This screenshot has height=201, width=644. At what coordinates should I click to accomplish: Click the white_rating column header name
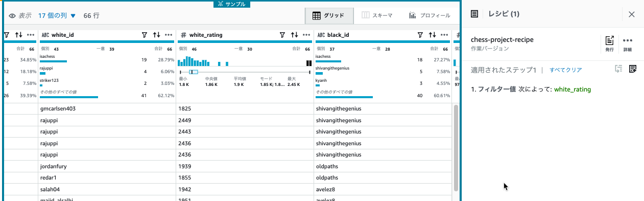click(205, 35)
